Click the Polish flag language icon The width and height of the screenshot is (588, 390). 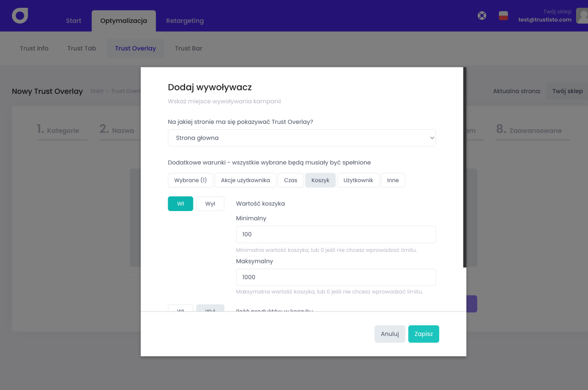(503, 16)
